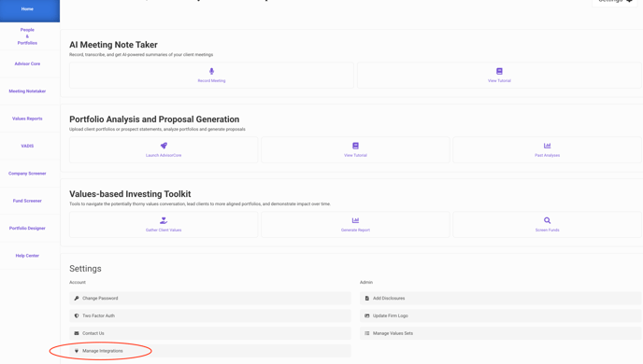Click the Record Meeting microphone icon
The width and height of the screenshot is (643, 364).
[211, 71]
